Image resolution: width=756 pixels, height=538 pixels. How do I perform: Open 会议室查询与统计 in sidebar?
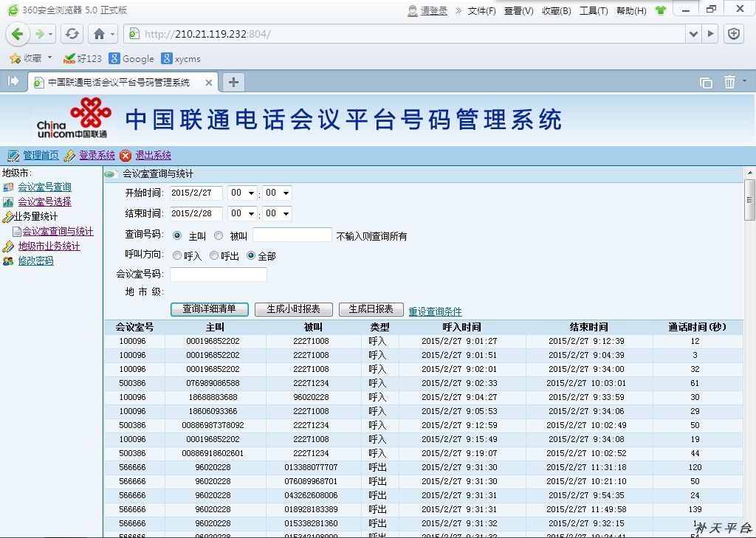(x=58, y=232)
